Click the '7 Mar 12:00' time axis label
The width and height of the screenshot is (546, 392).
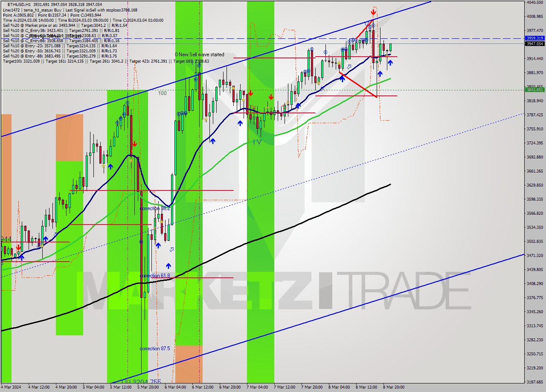pyautogui.click(x=285, y=387)
